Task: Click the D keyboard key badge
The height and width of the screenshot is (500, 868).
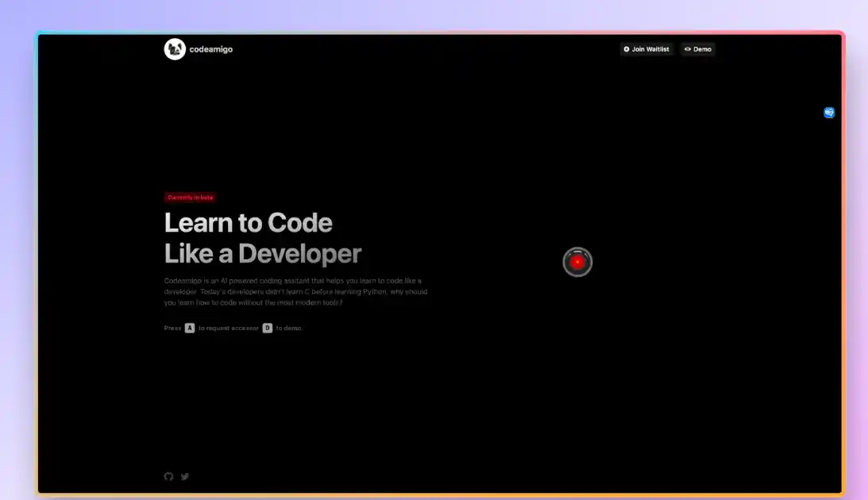Action: (268, 328)
